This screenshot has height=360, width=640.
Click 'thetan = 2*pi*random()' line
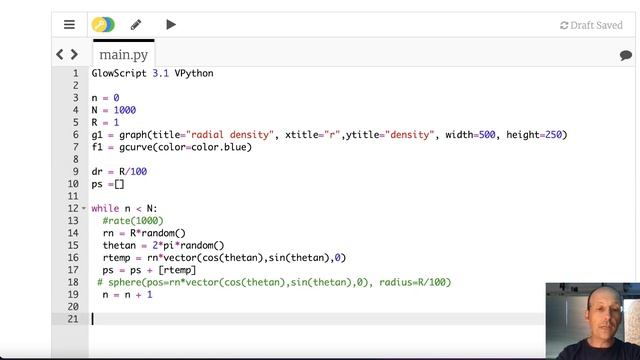pos(163,245)
